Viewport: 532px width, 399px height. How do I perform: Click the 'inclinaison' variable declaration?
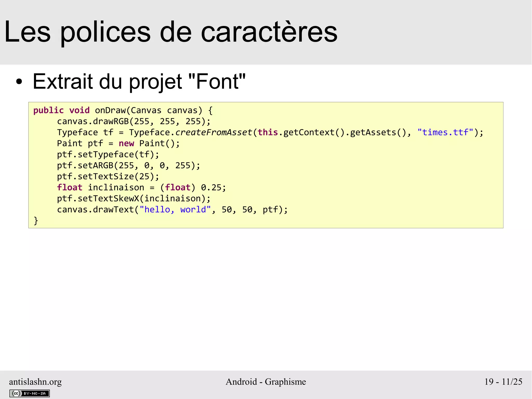coord(116,187)
